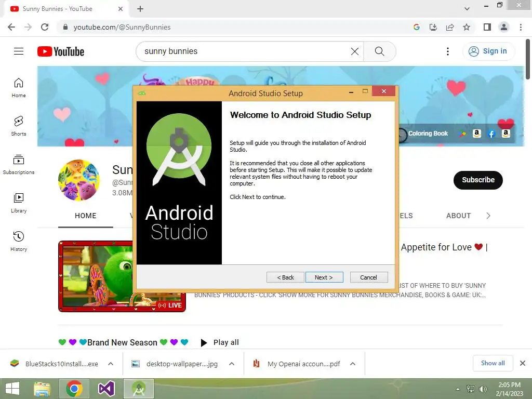Open Coloring Book banner link

coord(428,134)
